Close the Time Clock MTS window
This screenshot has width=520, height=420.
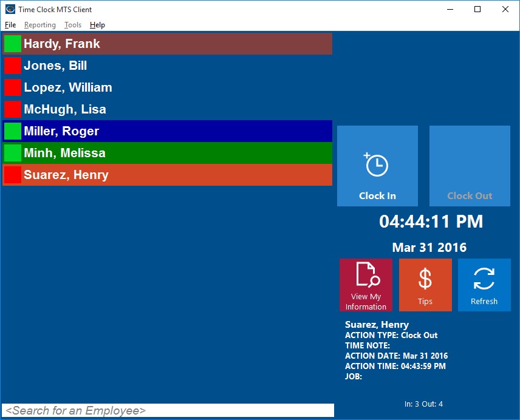point(505,9)
